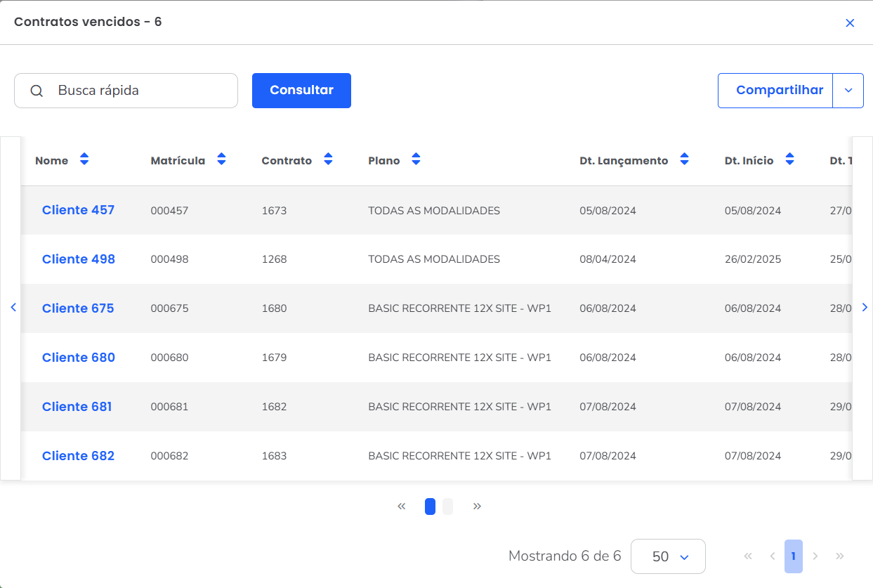Screen dimensions: 873x588
Task: Sort by Plano column arrows
Action: click(x=416, y=159)
